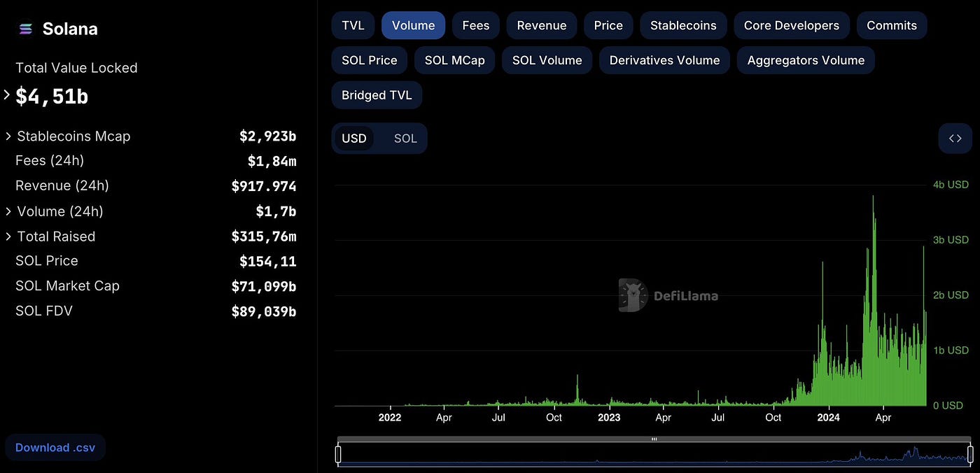Open the Fees chart tab
This screenshot has width=980, height=473.
coord(475,25)
